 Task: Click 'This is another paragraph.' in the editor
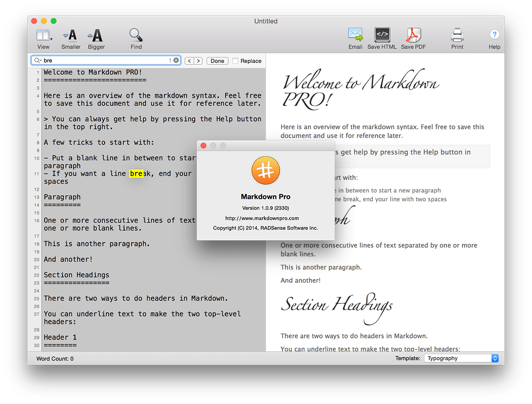click(x=97, y=243)
